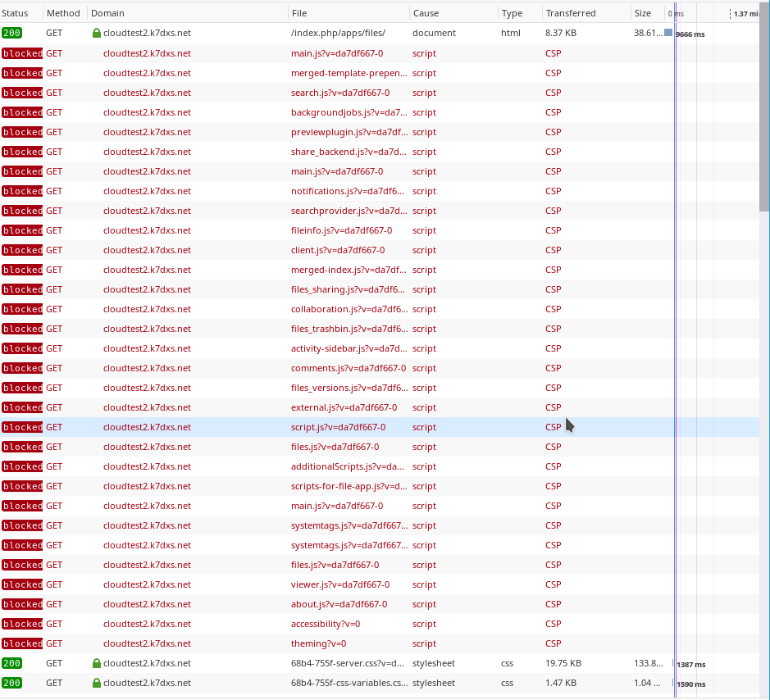Click the padlock icon on the 68b4-755f-server.css row
This screenshot has height=700, width=770.
click(98, 663)
